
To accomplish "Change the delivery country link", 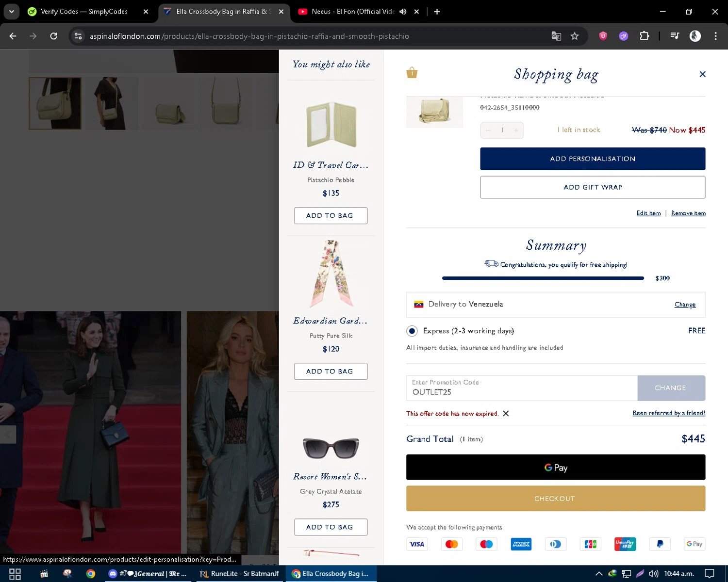I will click(x=685, y=305).
